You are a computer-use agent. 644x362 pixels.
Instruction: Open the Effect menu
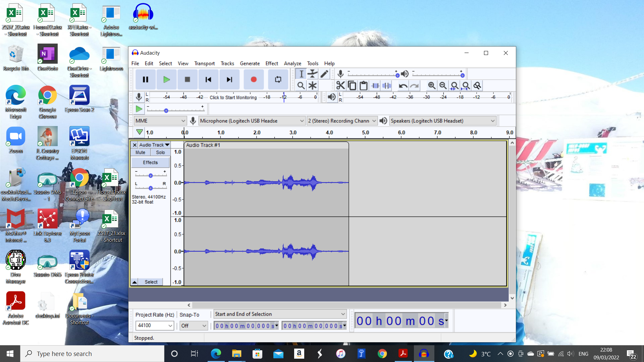[x=271, y=63]
